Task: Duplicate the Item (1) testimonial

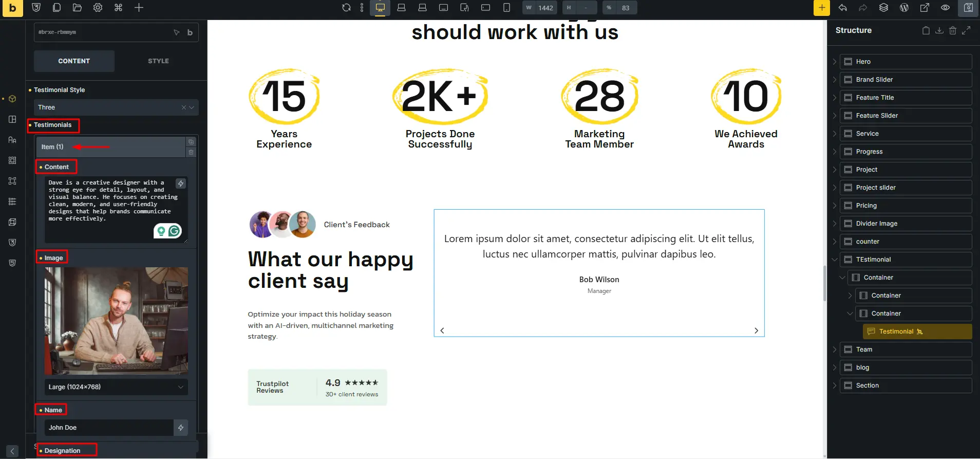Action: pyautogui.click(x=191, y=142)
